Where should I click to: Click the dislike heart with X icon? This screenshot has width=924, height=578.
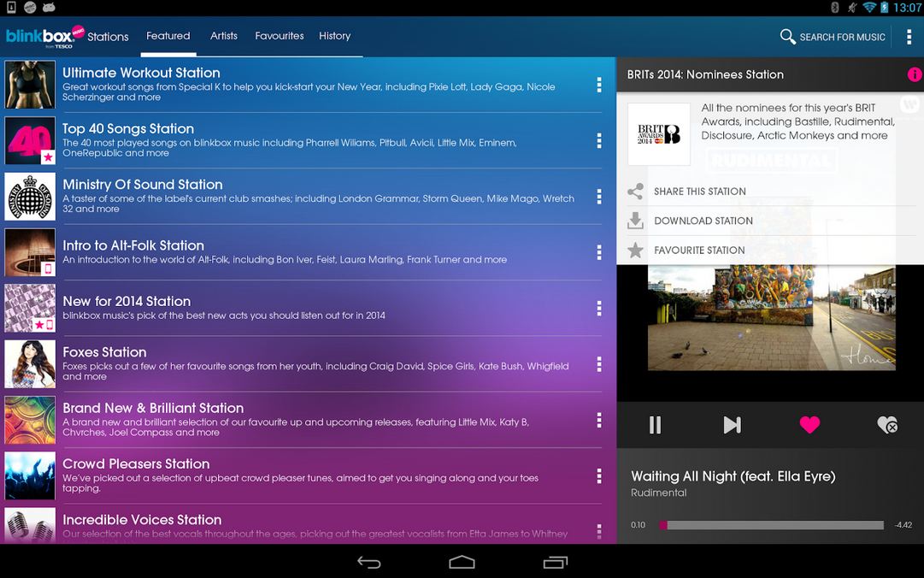(x=887, y=425)
